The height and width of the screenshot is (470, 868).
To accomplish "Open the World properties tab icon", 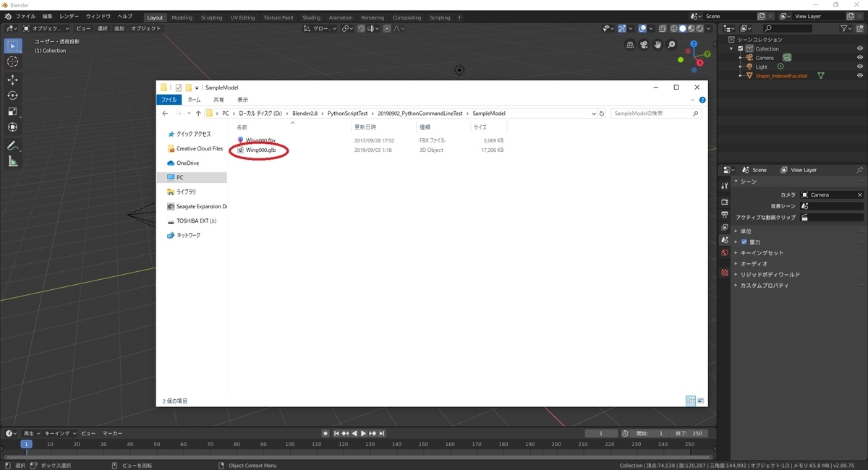I will (725, 252).
